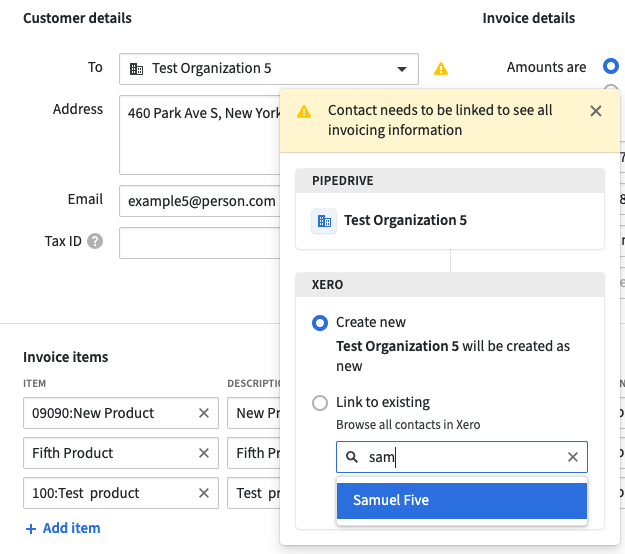Click the Invoice items heading
The image size is (625, 554).
[65, 357]
